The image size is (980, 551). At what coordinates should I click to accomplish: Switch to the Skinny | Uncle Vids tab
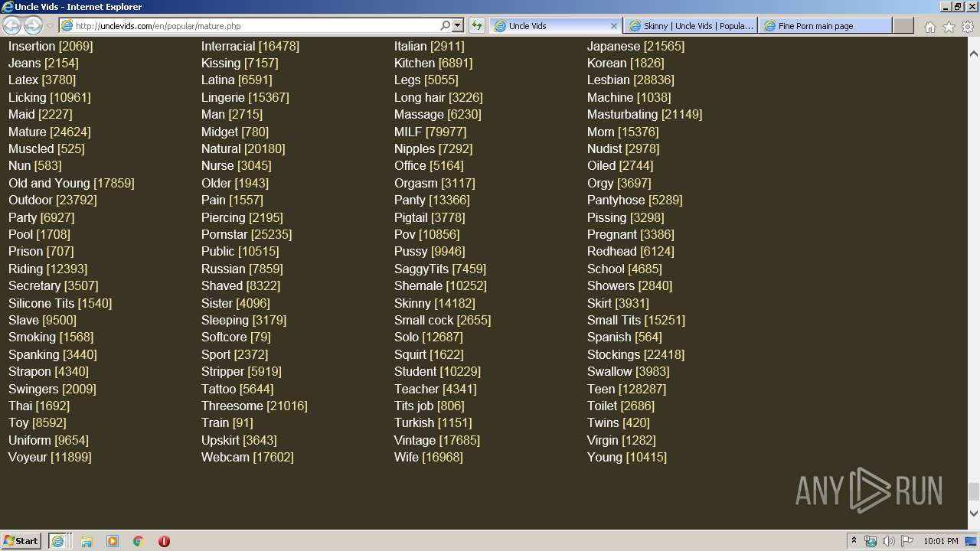pyautogui.click(x=690, y=26)
